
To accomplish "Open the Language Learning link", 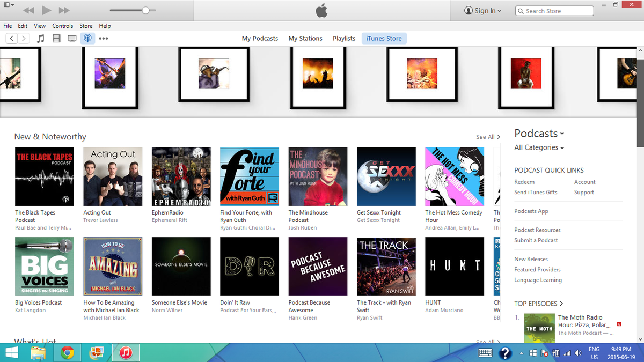I will 538,280.
